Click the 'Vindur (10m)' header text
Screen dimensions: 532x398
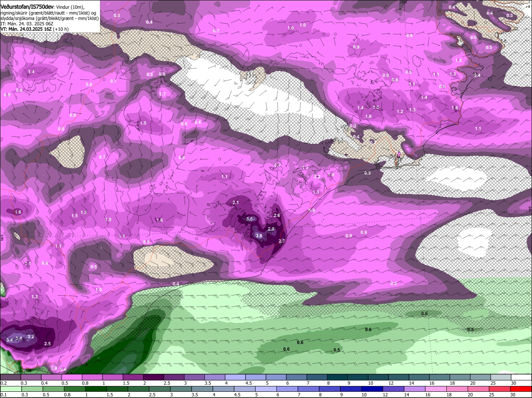click(70, 7)
